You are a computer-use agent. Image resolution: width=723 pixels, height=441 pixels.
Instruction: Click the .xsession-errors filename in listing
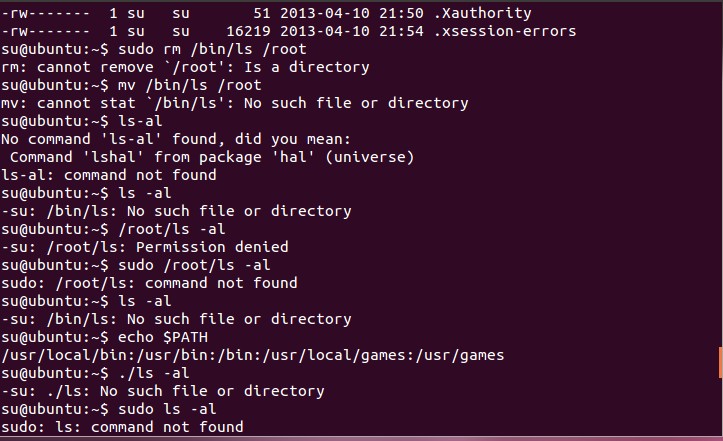pyautogui.click(x=505, y=31)
